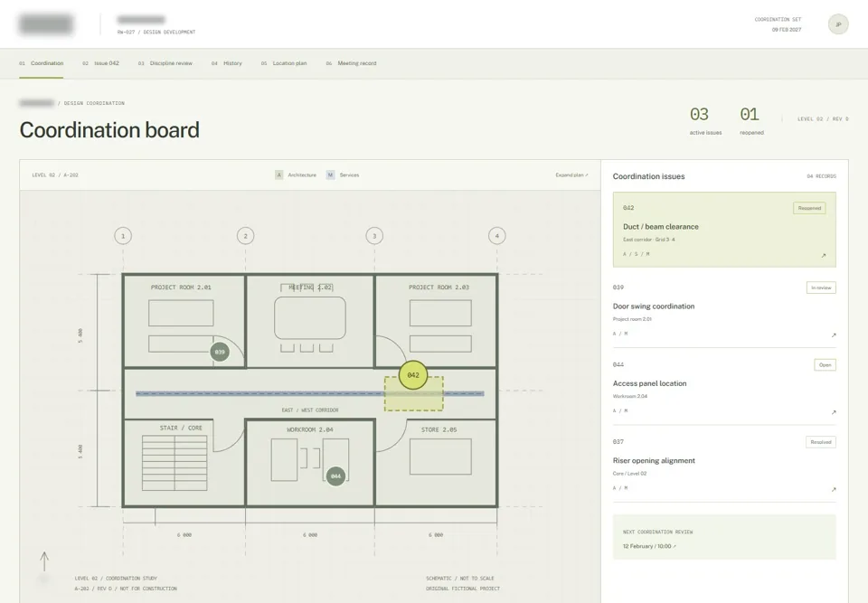Image resolution: width=868 pixels, height=603 pixels.
Task: Open the Coordination tab
Action: [42, 63]
